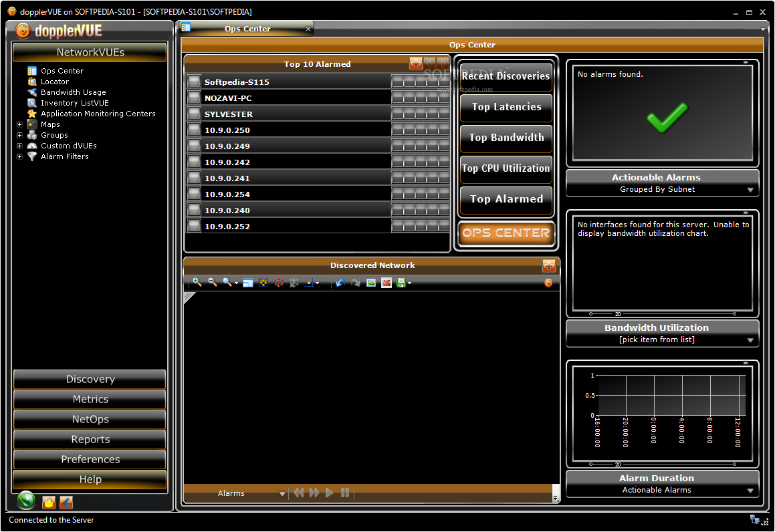Click the grey redo arrow icon

(x=355, y=283)
